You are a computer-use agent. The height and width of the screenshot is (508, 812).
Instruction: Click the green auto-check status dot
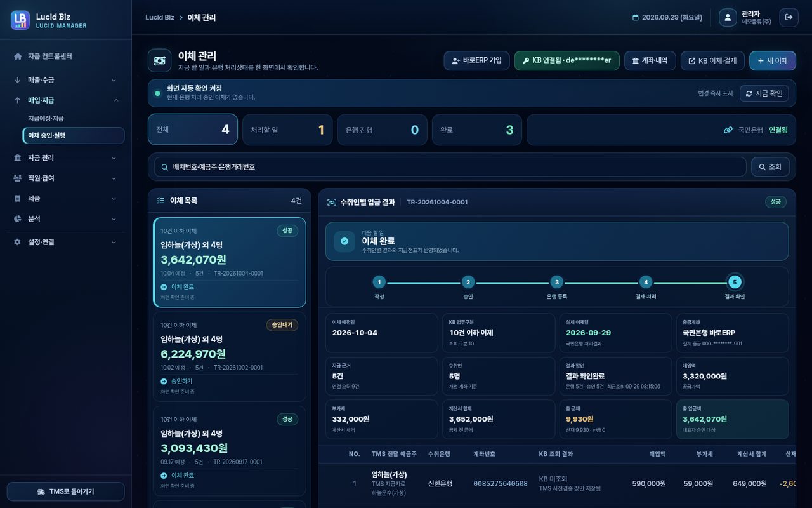point(157,93)
